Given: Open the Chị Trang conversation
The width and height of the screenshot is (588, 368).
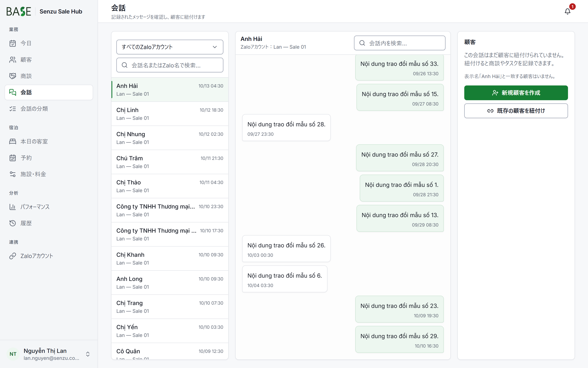Looking at the screenshot, I should pyautogui.click(x=170, y=307).
